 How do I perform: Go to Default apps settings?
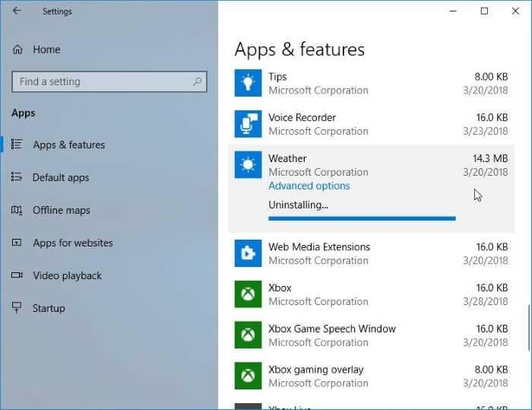pyautogui.click(x=60, y=177)
